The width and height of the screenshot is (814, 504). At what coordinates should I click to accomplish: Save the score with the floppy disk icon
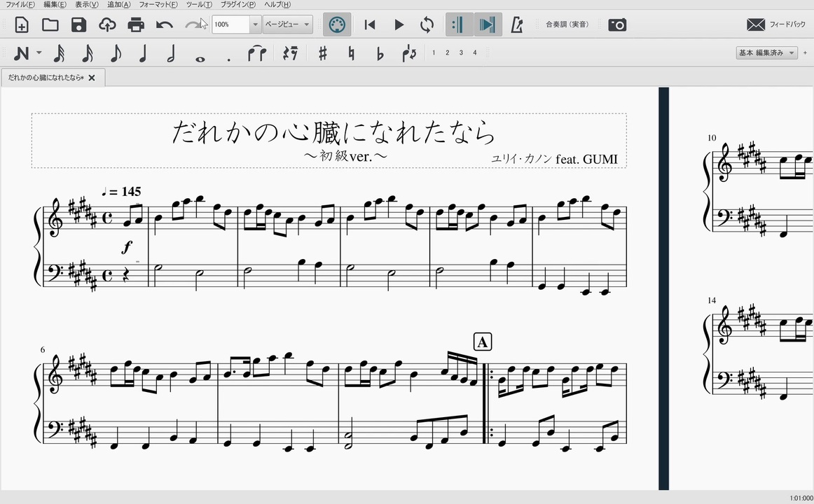pyautogui.click(x=78, y=24)
